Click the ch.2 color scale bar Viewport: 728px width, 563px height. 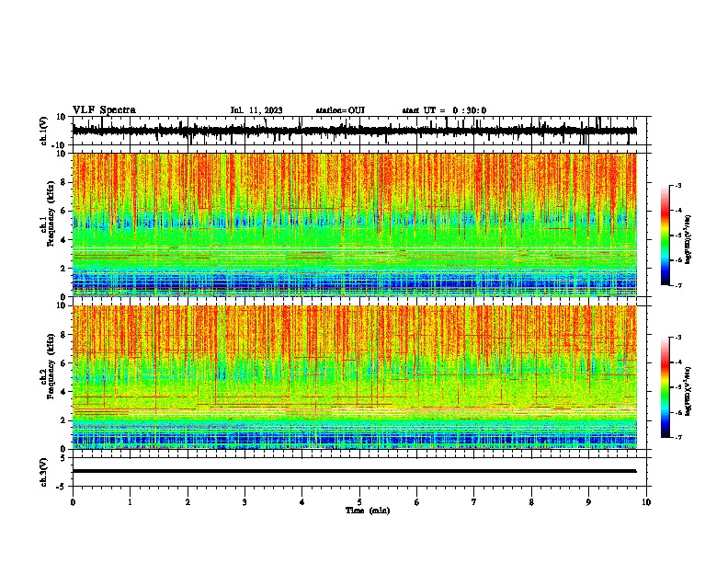(665, 387)
